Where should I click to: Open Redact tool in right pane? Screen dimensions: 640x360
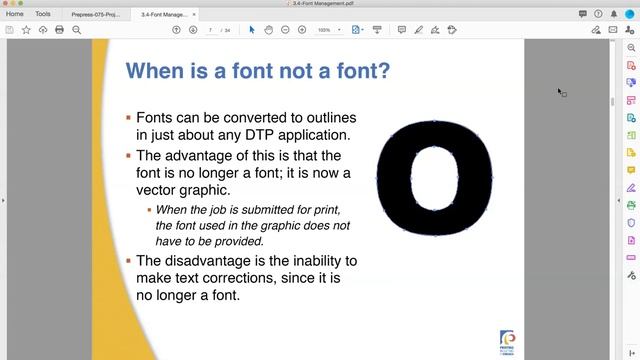[x=631, y=258]
